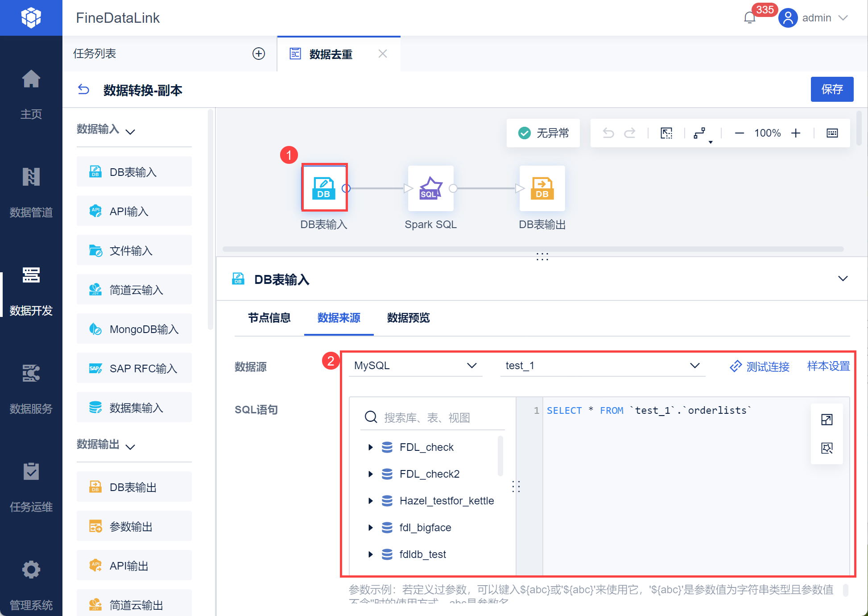Viewport: 868px width, 616px height.
Task: Click the 保存 button
Action: pos(832,89)
